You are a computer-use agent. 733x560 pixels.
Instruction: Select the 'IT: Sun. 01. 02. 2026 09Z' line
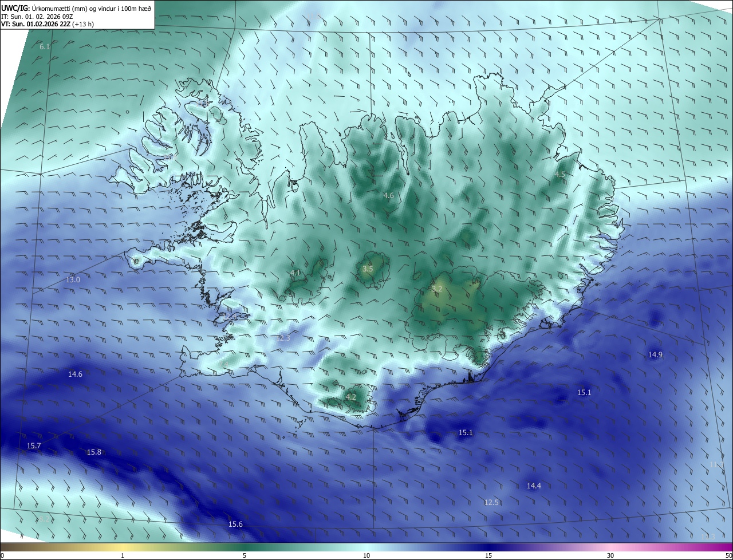coord(37,17)
